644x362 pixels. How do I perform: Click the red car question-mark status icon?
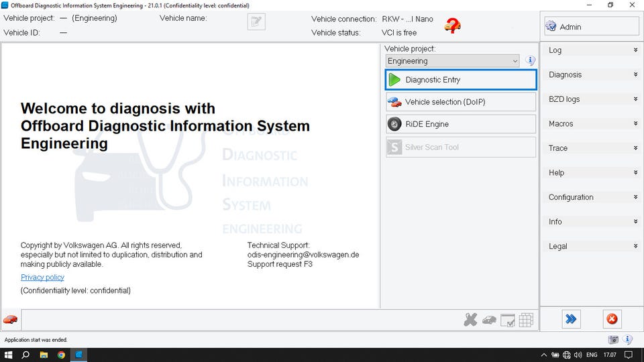(x=452, y=25)
